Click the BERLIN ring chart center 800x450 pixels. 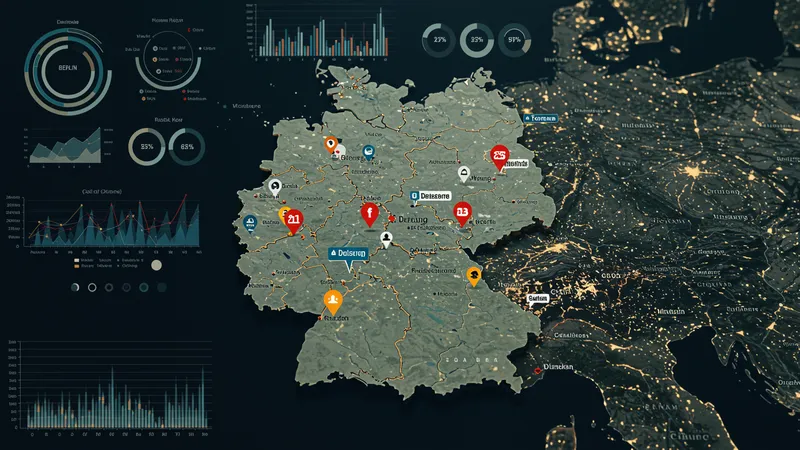point(69,66)
